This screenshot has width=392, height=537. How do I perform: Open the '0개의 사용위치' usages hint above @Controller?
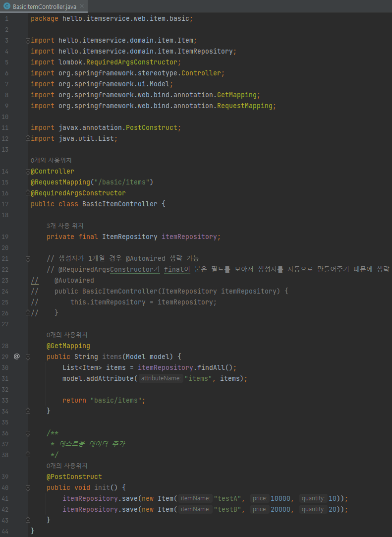(x=51, y=160)
